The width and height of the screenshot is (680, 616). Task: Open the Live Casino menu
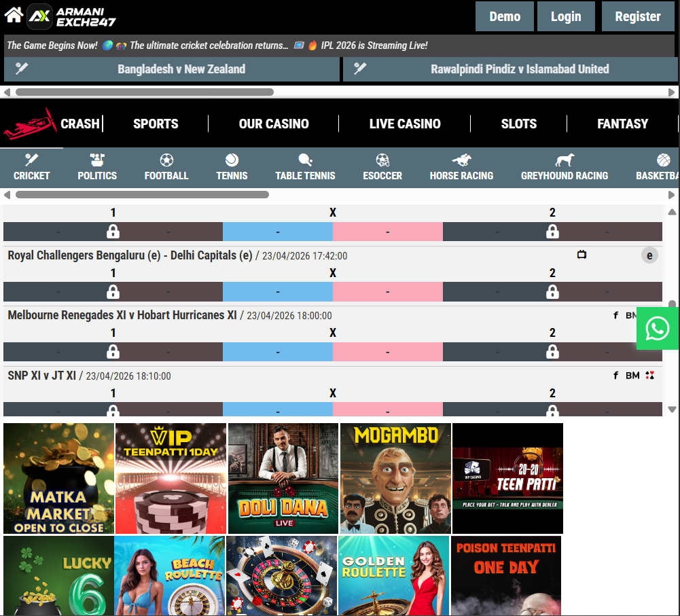405,124
